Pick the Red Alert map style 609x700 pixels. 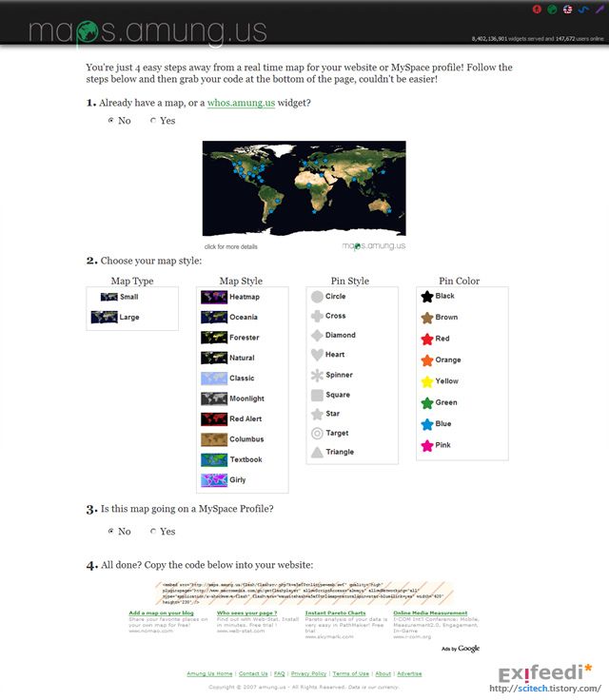tap(231, 418)
